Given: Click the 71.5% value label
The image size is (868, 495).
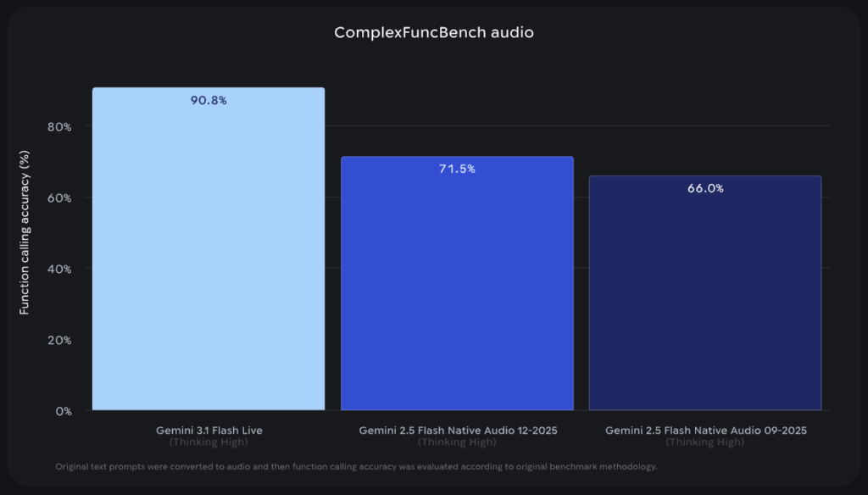Looking at the screenshot, I should (x=457, y=169).
